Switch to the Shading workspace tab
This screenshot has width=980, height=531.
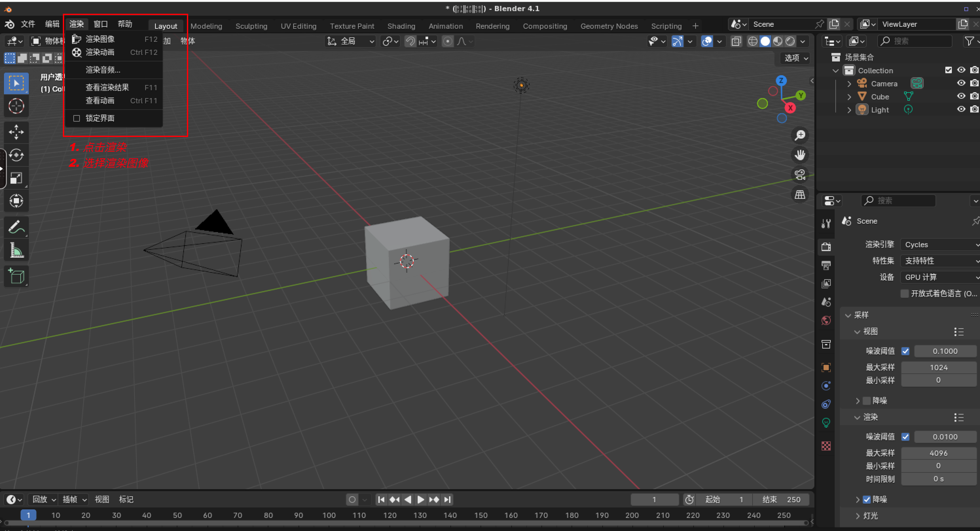401,26
